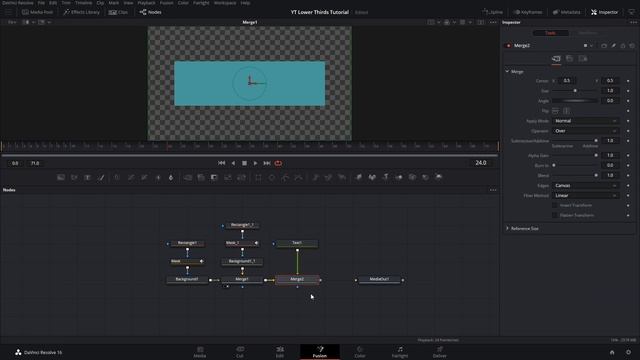The height and width of the screenshot is (360, 640).
Task: Toggle Flip horizontal button
Action: coord(556,111)
